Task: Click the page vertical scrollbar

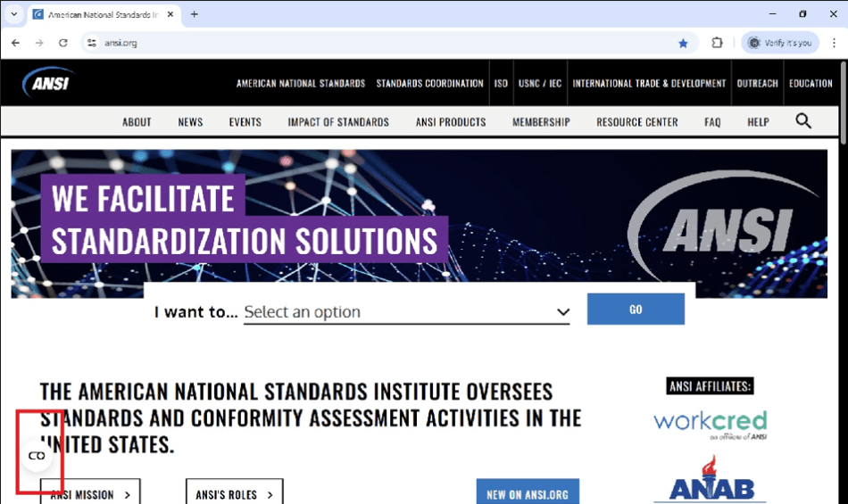Action: coord(844,103)
